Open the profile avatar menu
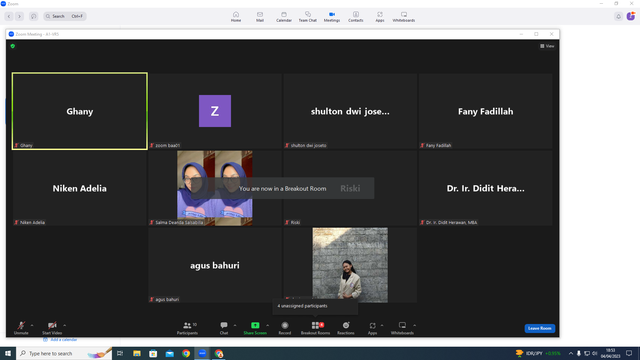 coord(631,16)
